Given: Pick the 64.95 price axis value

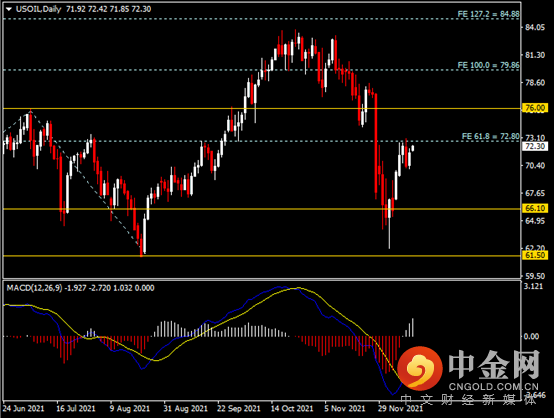Looking at the screenshot, I should tap(535, 221).
